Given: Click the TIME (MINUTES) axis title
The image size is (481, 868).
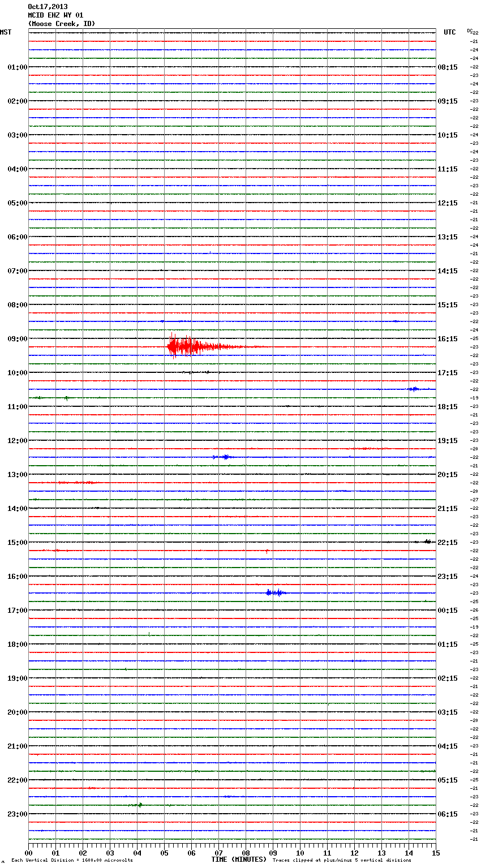Looking at the screenshot, I should click(239, 860).
